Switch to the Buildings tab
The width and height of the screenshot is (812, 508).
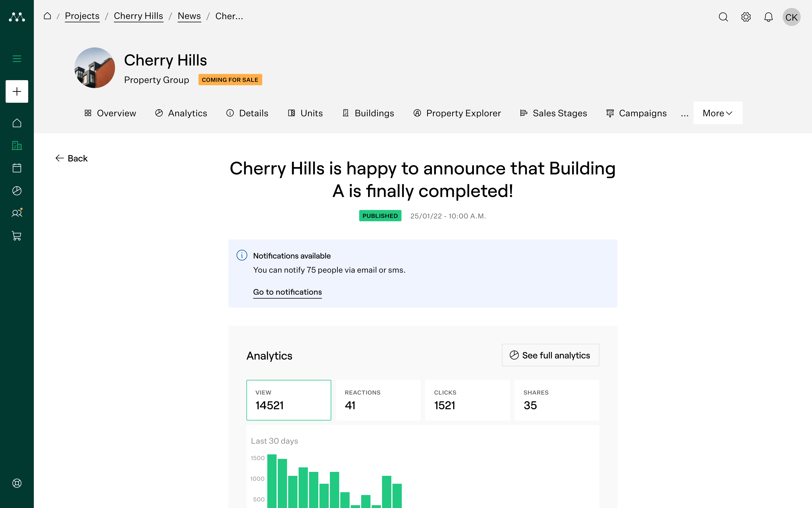368,113
